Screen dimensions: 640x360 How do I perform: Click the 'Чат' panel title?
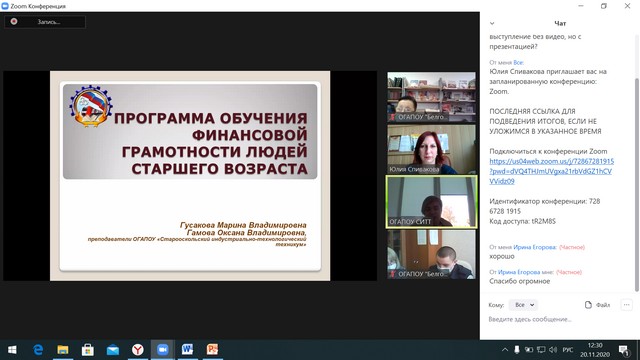click(560, 23)
